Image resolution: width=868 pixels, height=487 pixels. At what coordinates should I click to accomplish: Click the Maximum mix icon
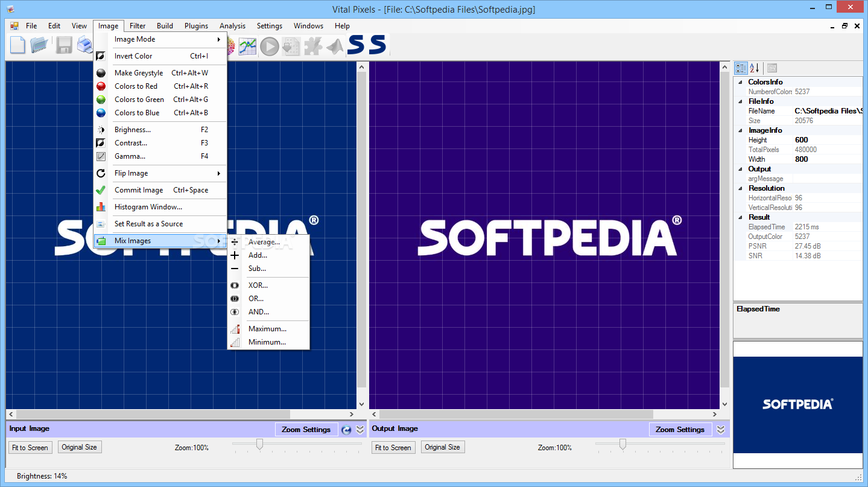pyautogui.click(x=235, y=329)
